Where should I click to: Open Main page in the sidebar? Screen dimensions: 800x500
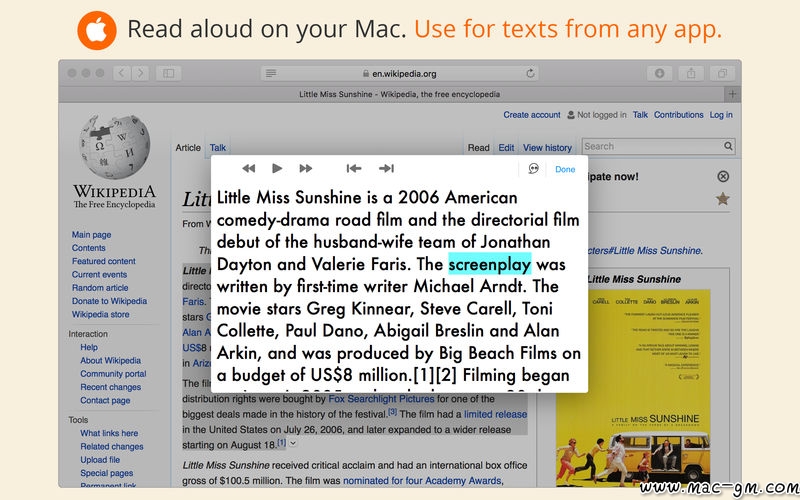(91, 235)
